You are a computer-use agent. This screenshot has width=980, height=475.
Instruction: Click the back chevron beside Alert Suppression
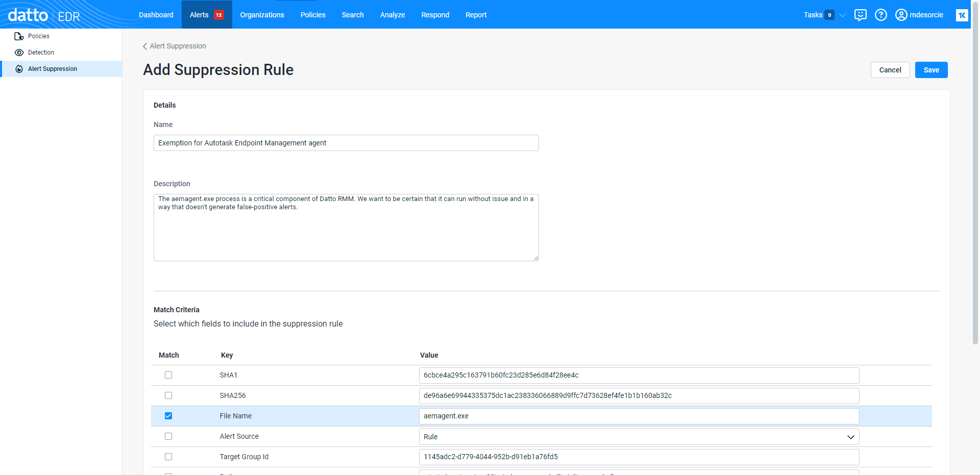[145, 46]
